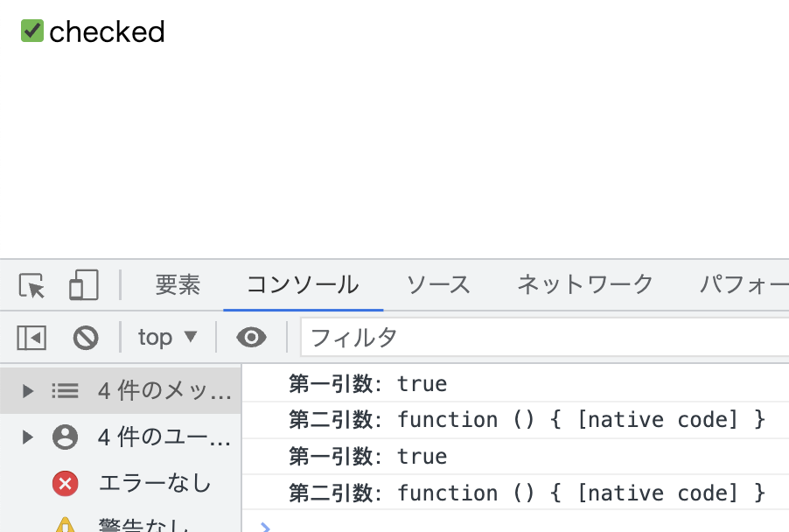
Task: Click the eye live expression icon
Action: [251, 338]
